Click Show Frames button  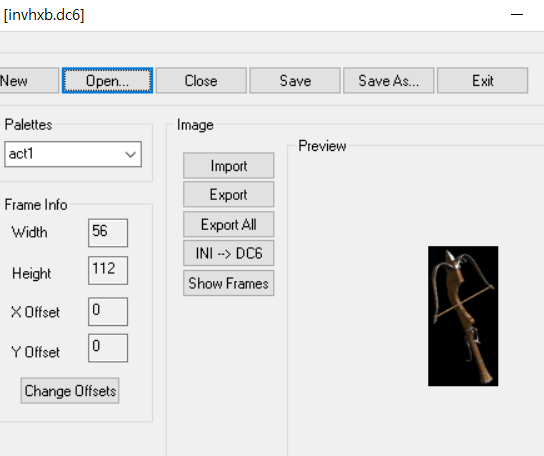pyautogui.click(x=229, y=283)
